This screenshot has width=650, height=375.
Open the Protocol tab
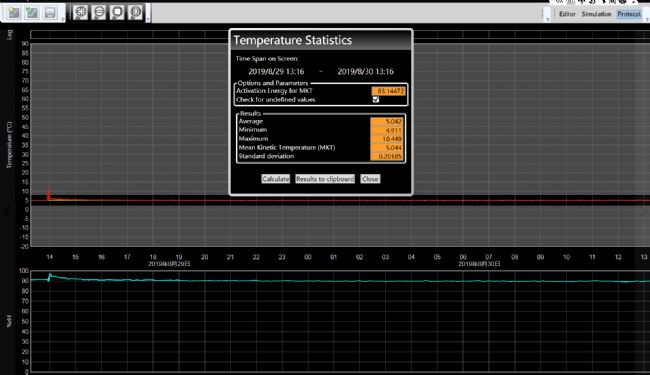628,14
